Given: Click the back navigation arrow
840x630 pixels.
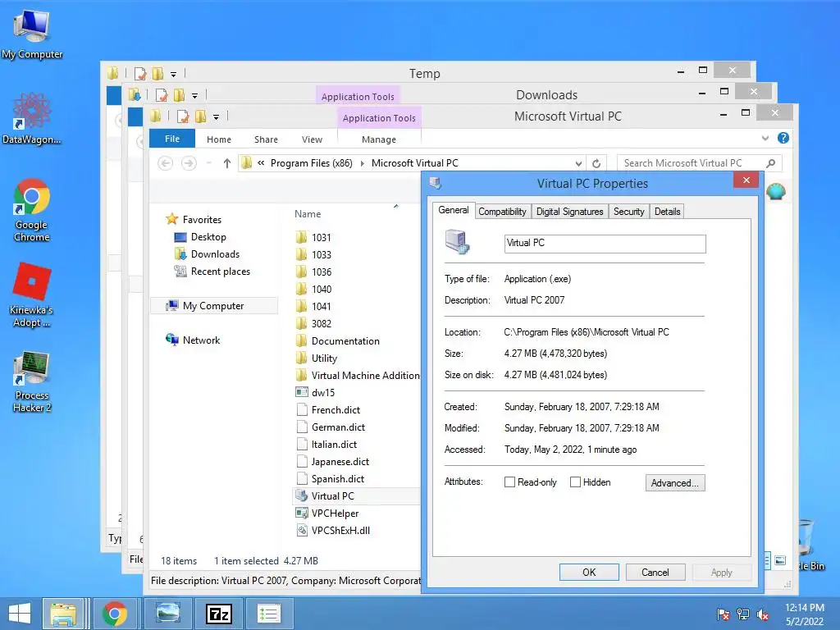Looking at the screenshot, I should [166, 163].
